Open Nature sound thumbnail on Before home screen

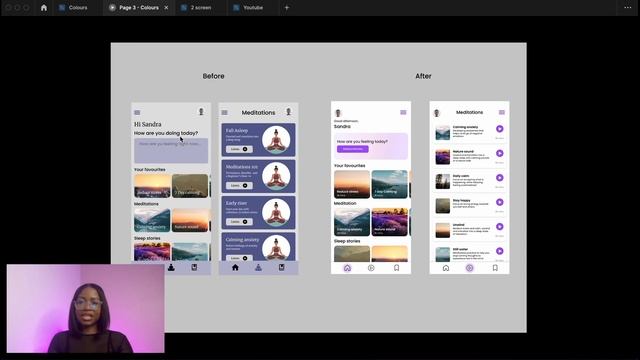point(190,220)
